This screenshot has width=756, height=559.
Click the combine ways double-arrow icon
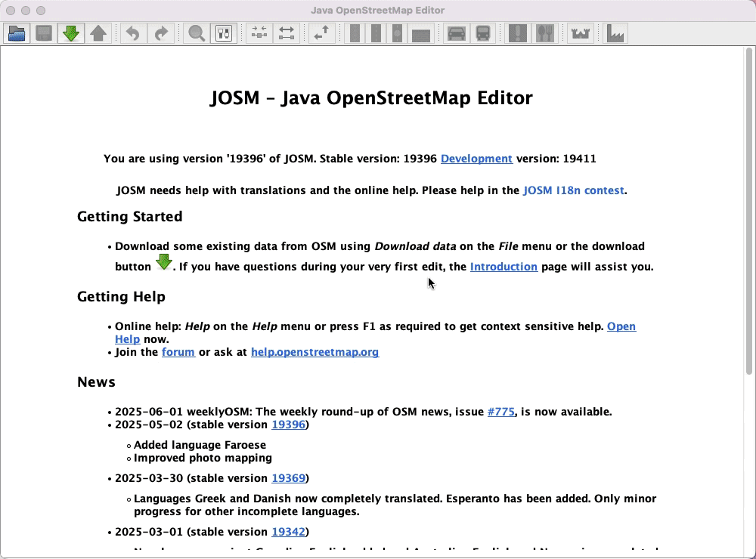click(286, 32)
